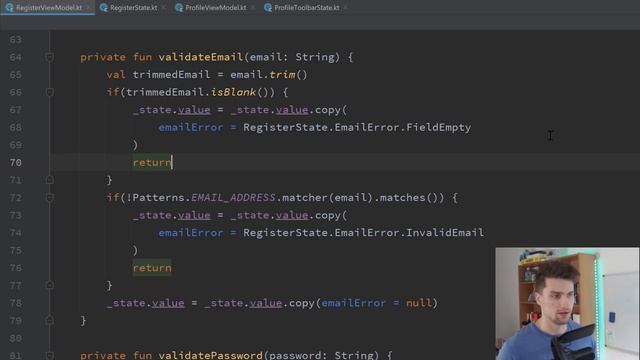Click fold end marker at line 79
The height and width of the screenshot is (360, 640).
point(50,320)
